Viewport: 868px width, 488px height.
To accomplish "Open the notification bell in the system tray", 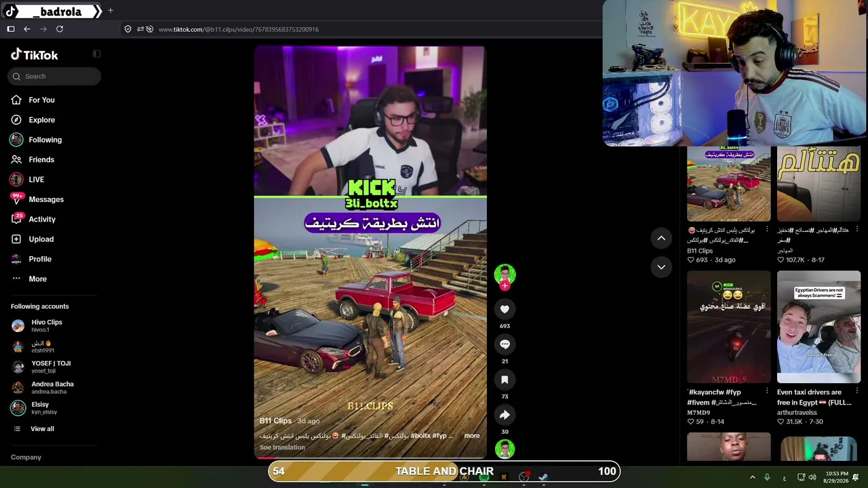I will (x=856, y=478).
